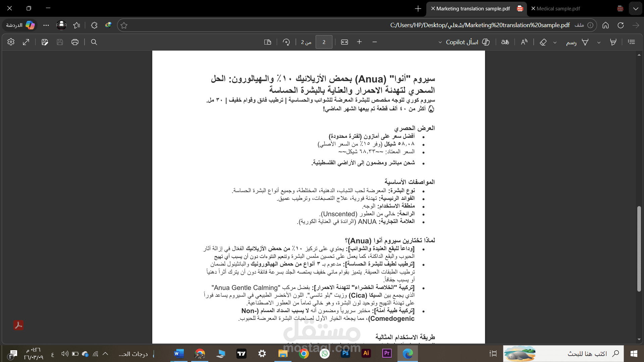Click page number input field
644x362 pixels.
coord(324,42)
